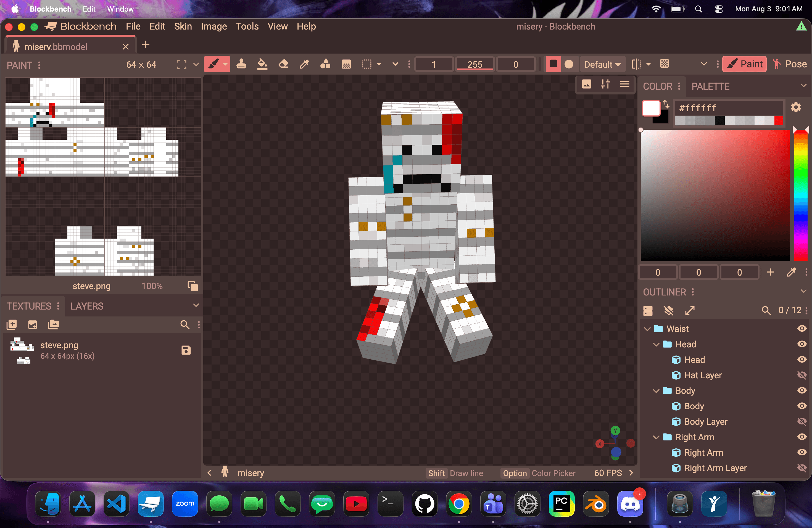Click the Mirror Painting icon
Screen dimensions: 812x528
636,64
